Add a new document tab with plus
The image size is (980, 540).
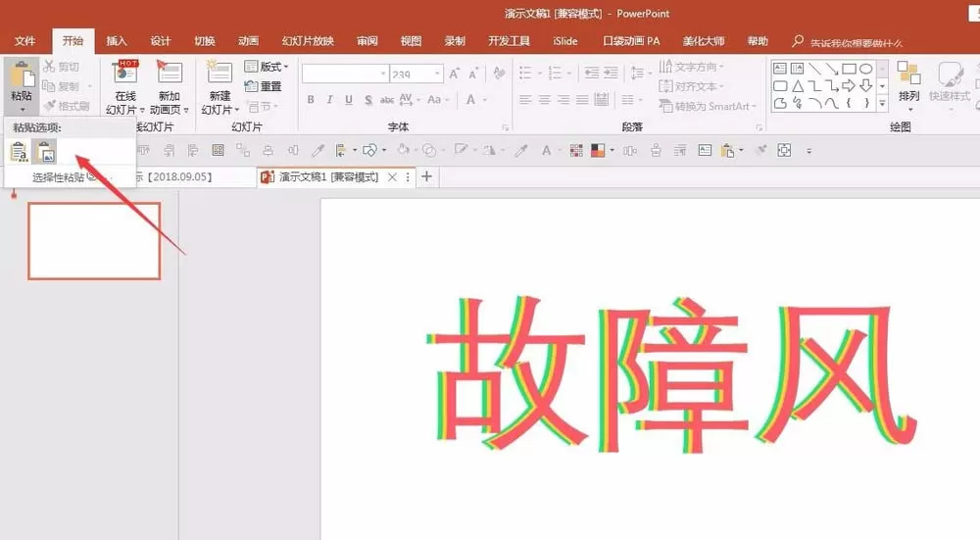pyautogui.click(x=426, y=176)
